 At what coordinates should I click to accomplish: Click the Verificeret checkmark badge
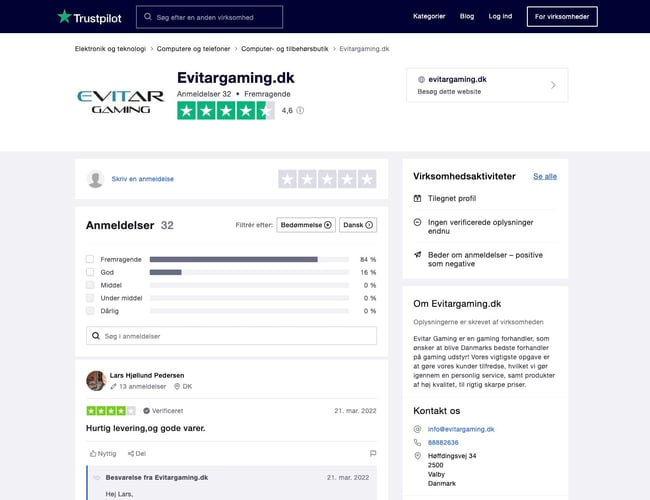click(146, 411)
